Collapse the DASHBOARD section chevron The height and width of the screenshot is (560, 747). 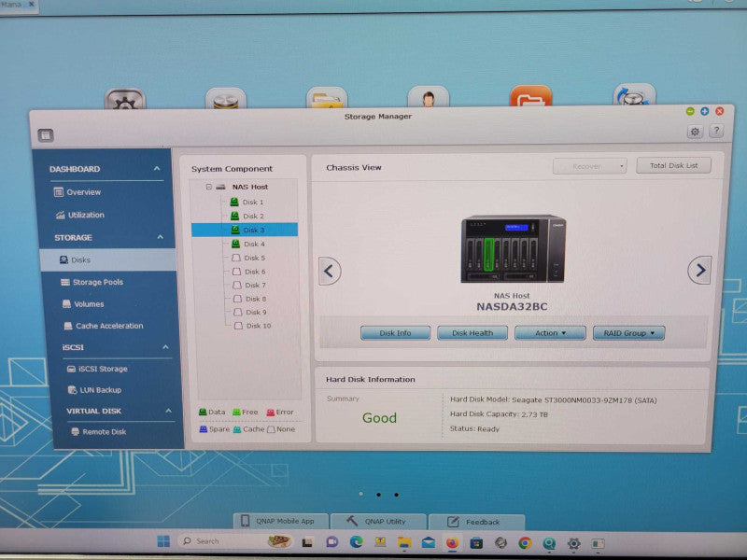coord(157,169)
